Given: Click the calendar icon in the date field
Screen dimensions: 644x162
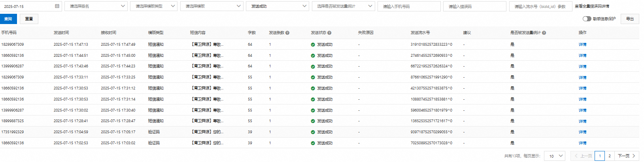Looking at the screenshot, I should pos(57,6).
